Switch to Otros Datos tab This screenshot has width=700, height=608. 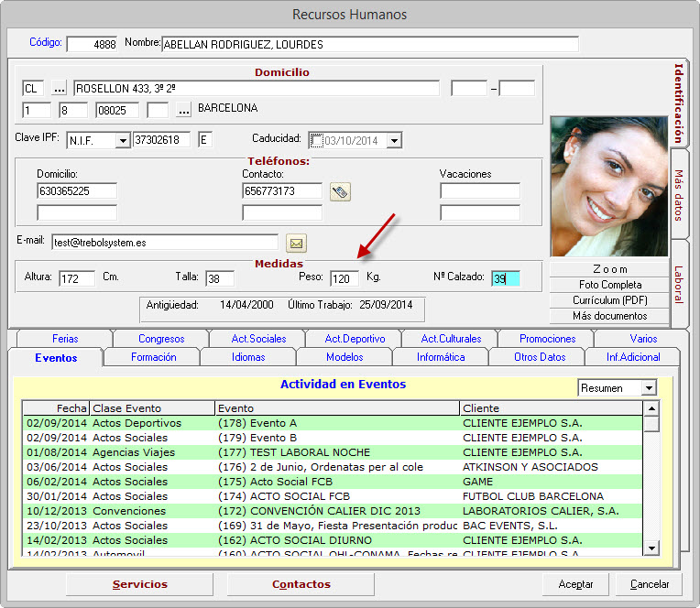[x=540, y=357]
